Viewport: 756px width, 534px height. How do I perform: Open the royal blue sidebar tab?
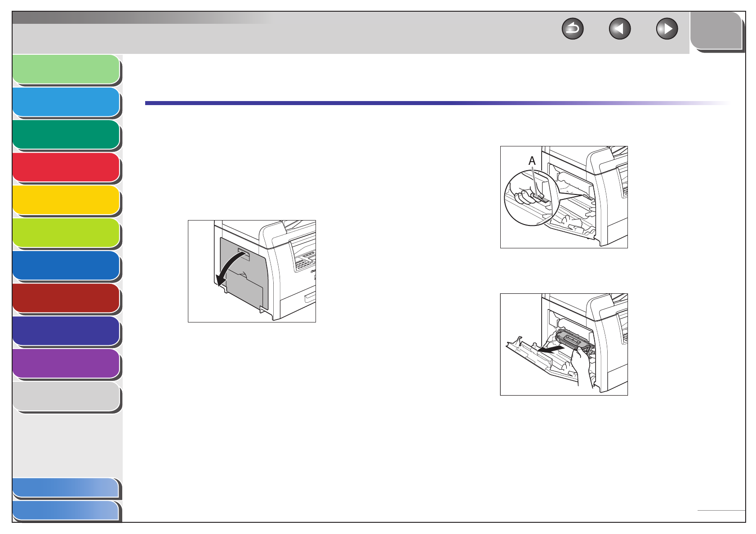pyautogui.click(x=67, y=266)
